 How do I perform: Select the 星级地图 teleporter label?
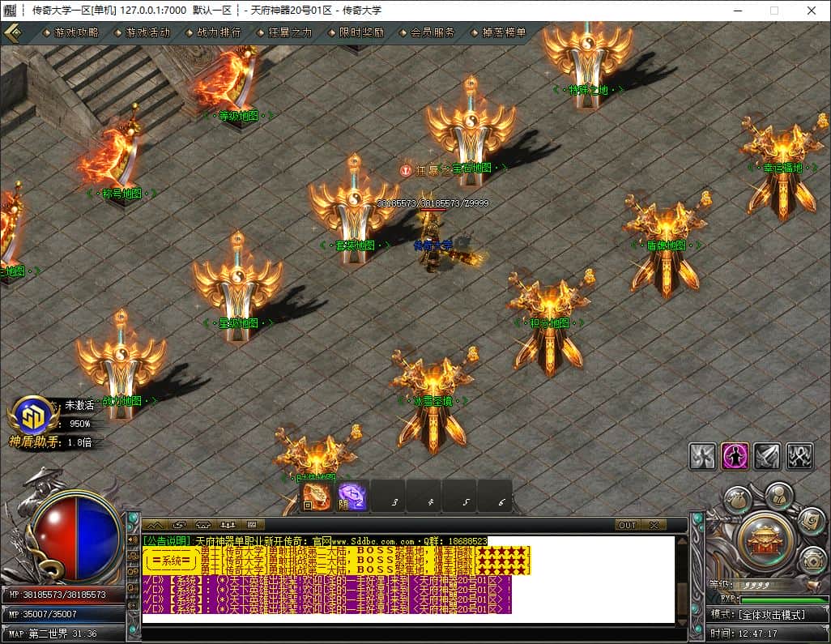click(238, 322)
